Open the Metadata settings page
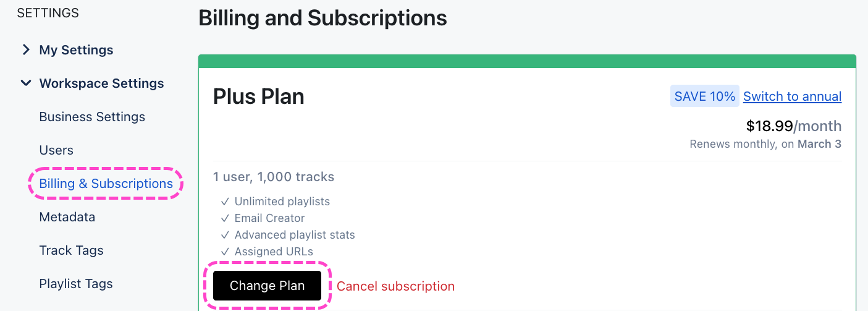Viewport: 868px width, 311px height. [x=67, y=217]
